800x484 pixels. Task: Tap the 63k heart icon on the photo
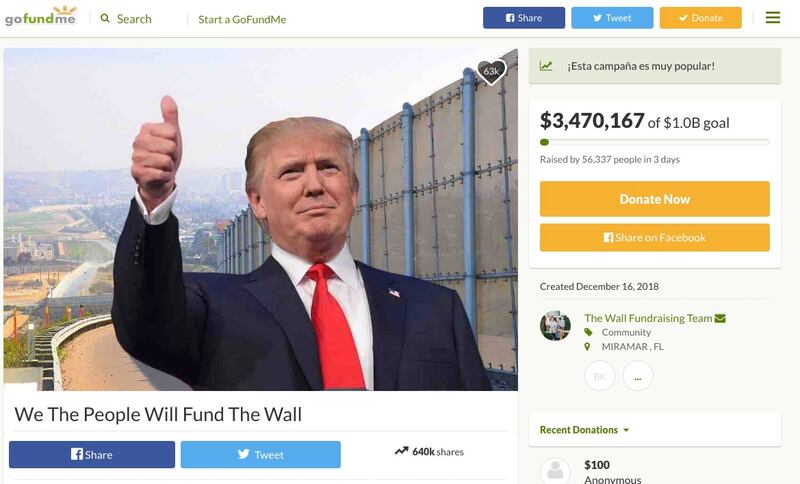pyautogui.click(x=491, y=71)
